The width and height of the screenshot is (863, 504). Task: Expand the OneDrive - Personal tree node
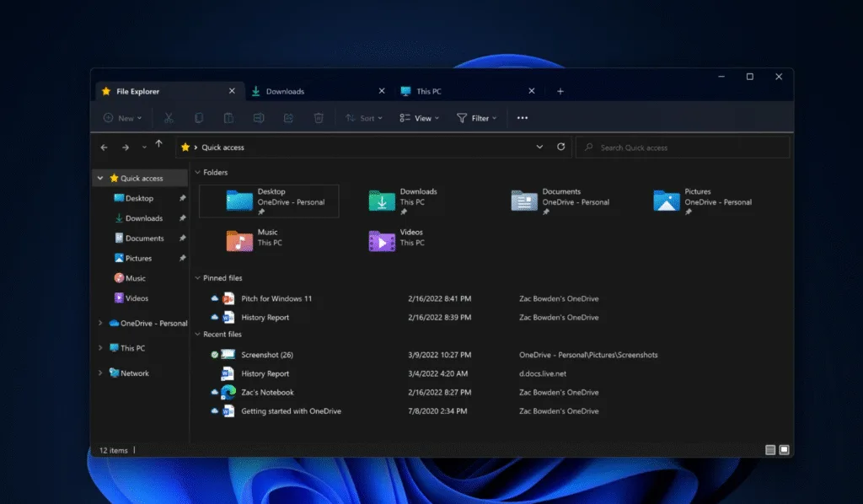101,323
